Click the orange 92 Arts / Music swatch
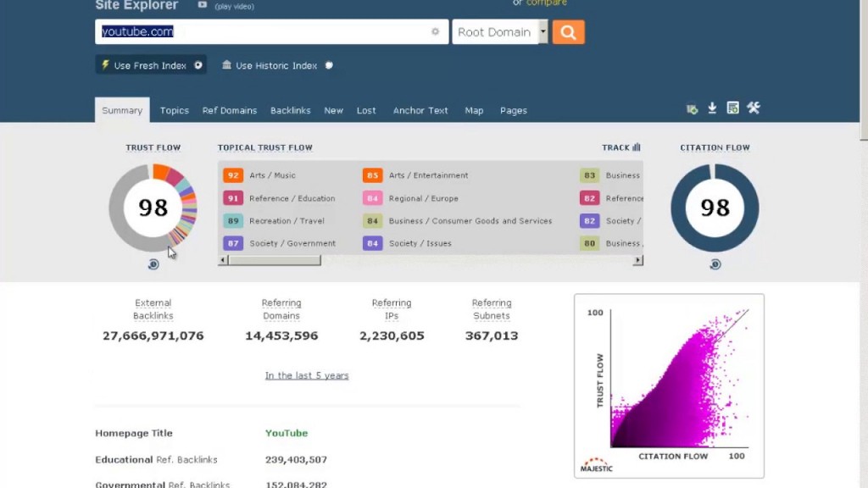868x488 pixels. (x=232, y=175)
